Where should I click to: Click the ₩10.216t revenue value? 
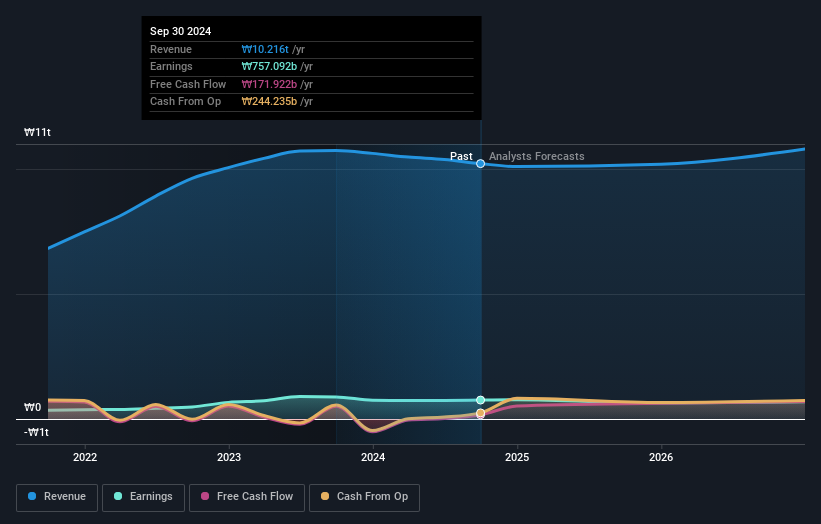[265, 49]
